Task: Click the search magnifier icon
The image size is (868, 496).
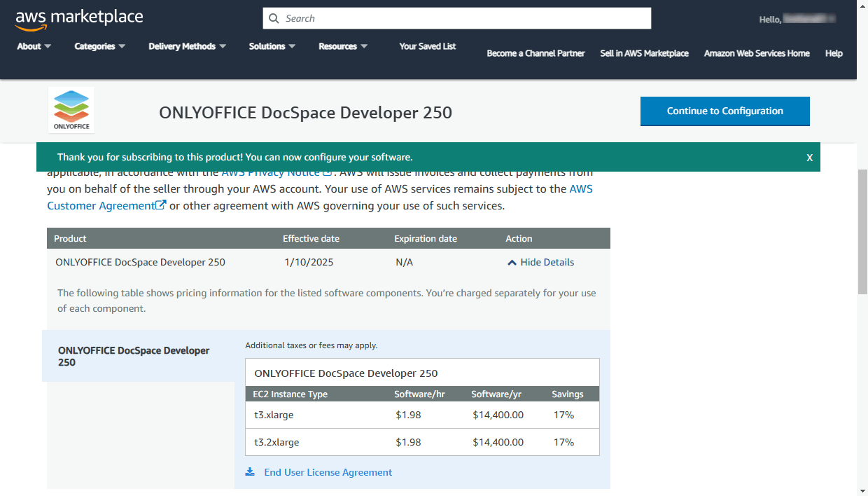Action: (x=274, y=19)
